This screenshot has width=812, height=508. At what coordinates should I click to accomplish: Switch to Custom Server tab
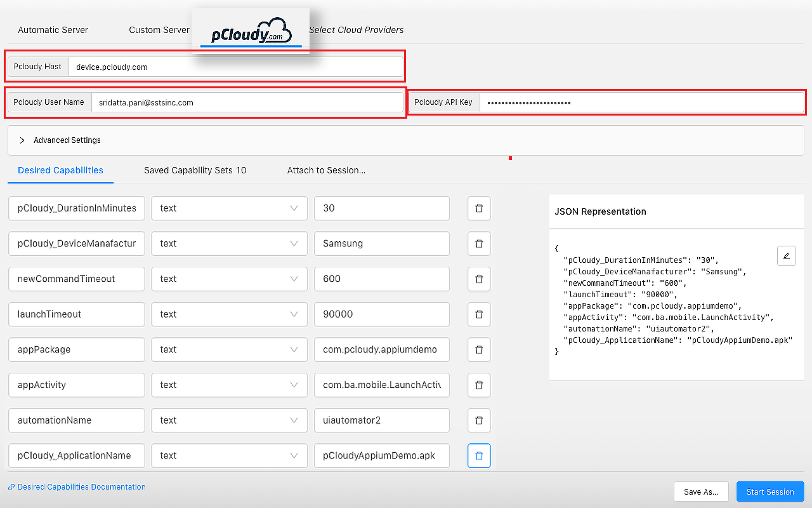159,30
